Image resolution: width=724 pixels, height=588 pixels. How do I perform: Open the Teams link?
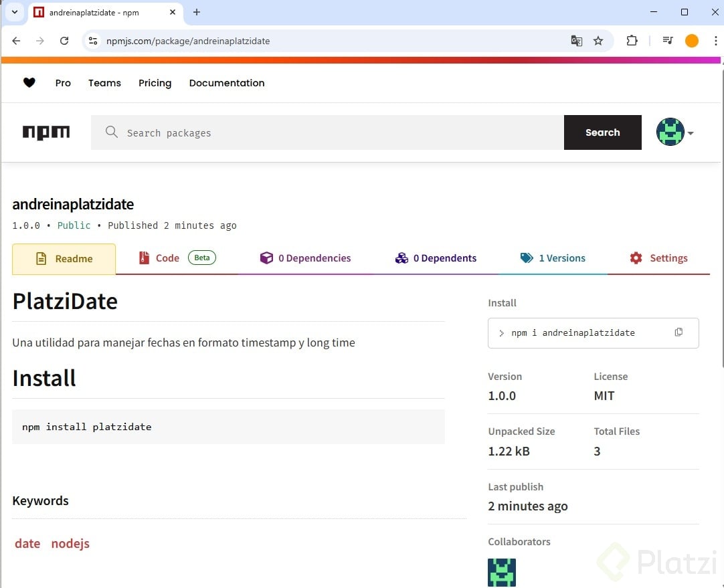(x=104, y=83)
